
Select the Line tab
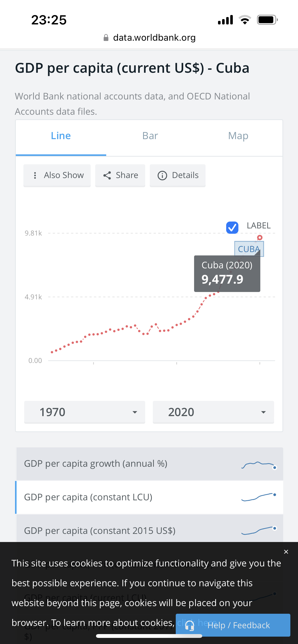61,136
